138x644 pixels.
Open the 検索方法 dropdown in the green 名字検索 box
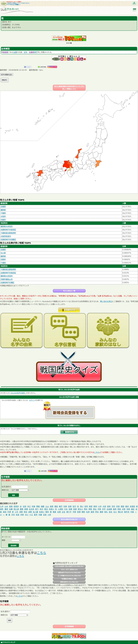(20, 490)
